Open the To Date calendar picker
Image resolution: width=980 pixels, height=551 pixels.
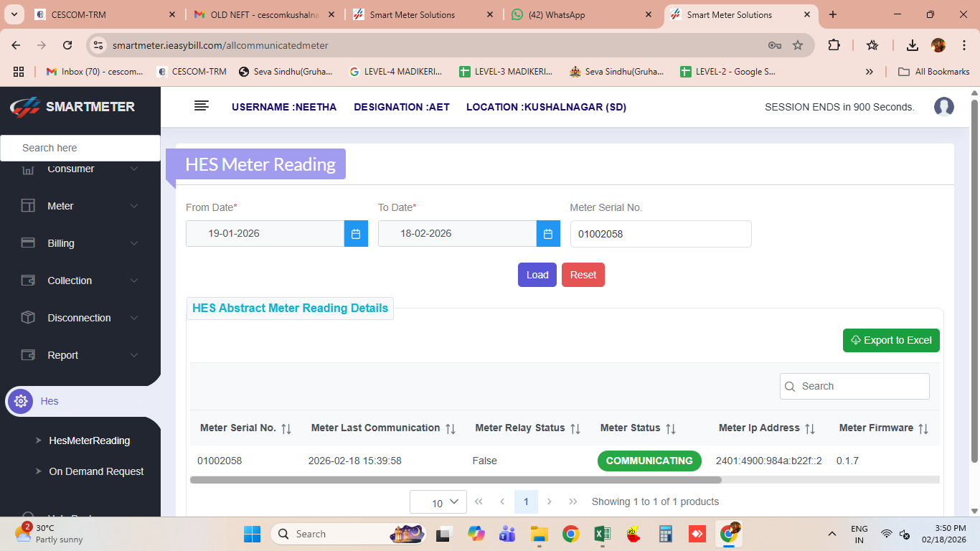click(x=548, y=234)
